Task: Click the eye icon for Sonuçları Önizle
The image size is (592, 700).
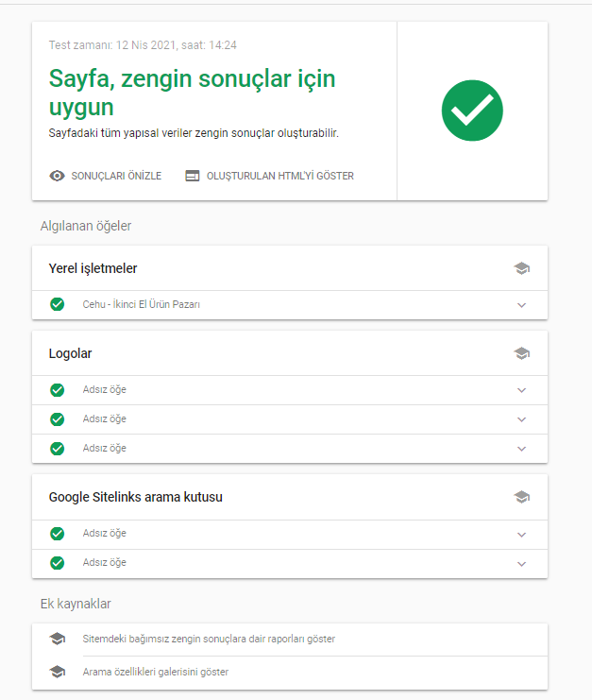Action: tap(57, 176)
